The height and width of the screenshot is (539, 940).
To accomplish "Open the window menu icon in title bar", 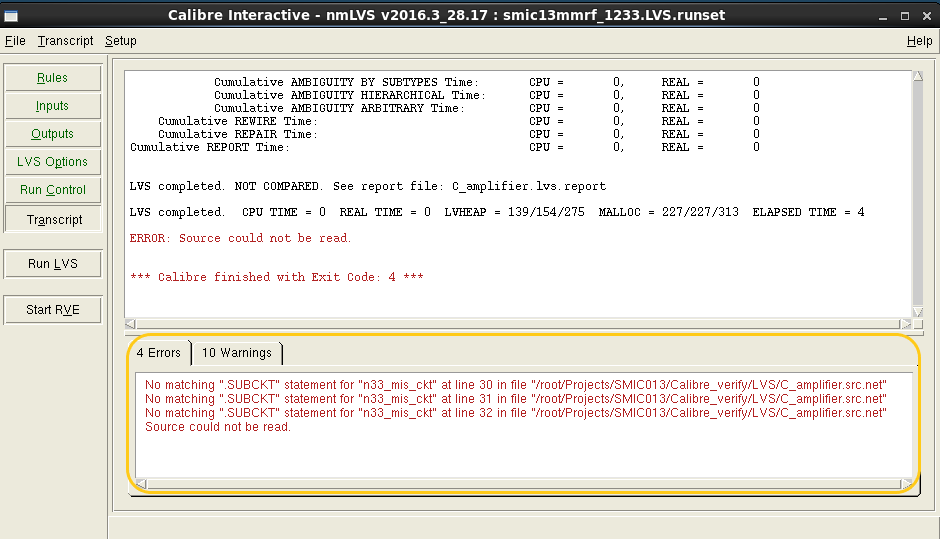I will [x=11, y=15].
